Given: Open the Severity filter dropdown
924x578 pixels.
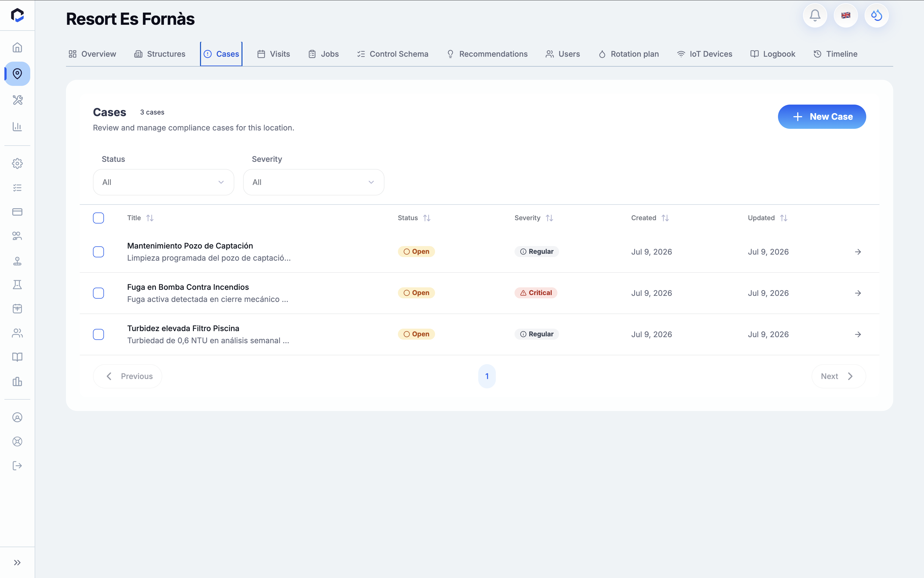Looking at the screenshot, I should [x=313, y=182].
